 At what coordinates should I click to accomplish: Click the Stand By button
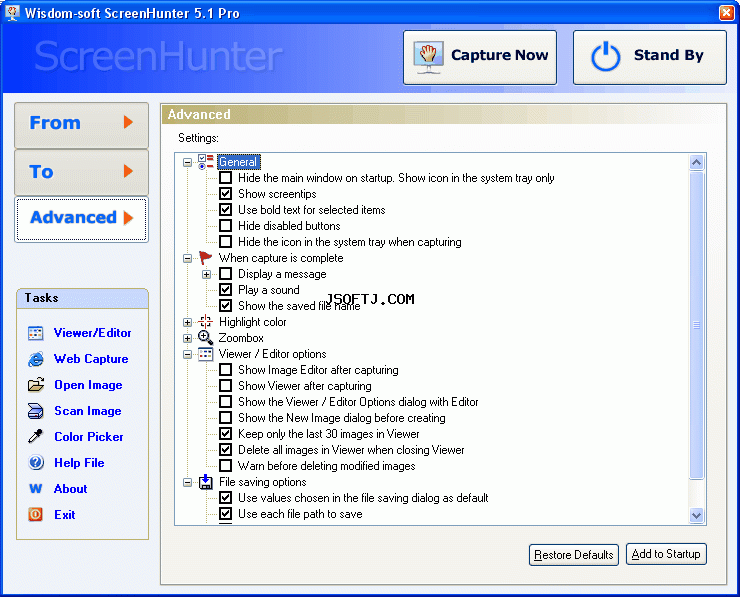coord(650,58)
